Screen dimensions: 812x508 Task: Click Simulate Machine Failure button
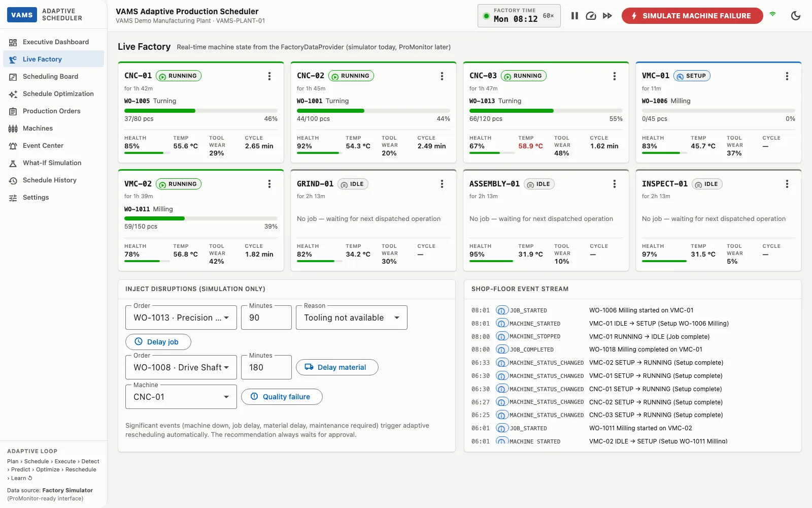point(692,16)
